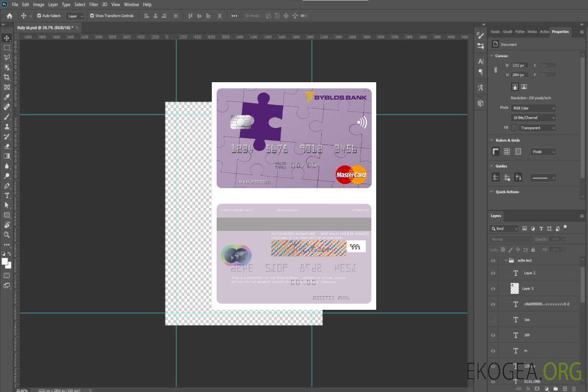Screen dimensions: 588x392
Task: Select the Move tool in the toolbar
Action: [x=7, y=38]
